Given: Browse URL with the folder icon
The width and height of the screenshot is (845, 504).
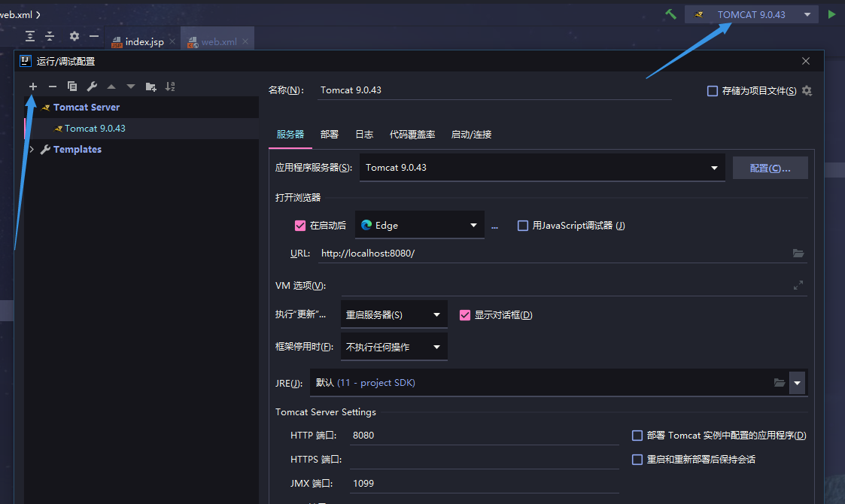Looking at the screenshot, I should (798, 253).
